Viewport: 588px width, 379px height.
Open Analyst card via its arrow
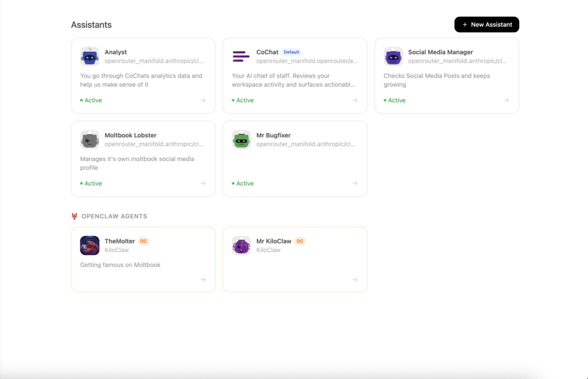203,100
